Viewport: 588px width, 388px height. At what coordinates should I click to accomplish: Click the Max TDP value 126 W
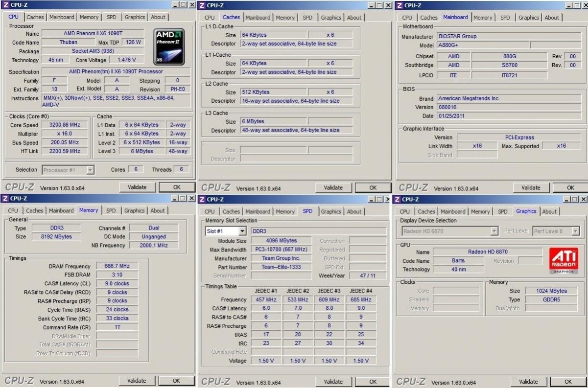point(133,43)
